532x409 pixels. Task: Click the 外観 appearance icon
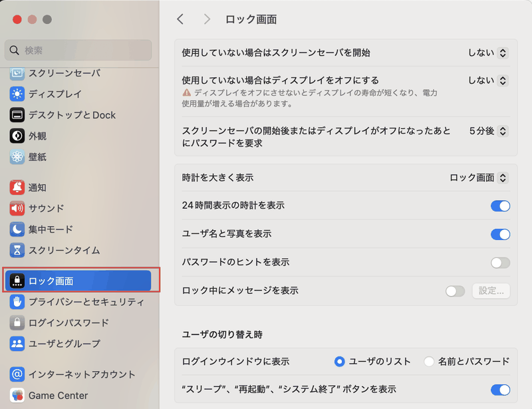[x=17, y=136]
